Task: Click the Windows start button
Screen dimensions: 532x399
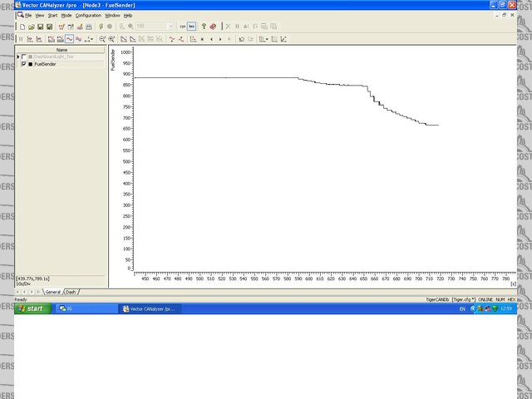Action: click(32, 308)
